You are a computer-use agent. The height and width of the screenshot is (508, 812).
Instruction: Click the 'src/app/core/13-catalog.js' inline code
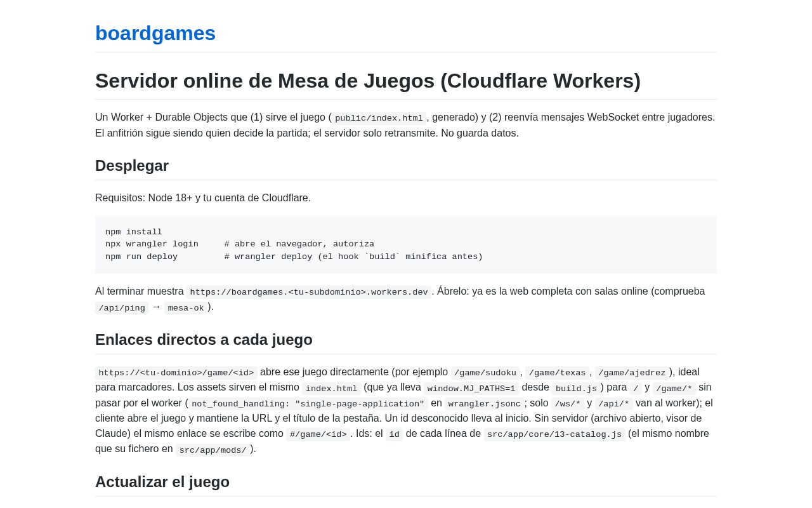click(x=554, y=434)
